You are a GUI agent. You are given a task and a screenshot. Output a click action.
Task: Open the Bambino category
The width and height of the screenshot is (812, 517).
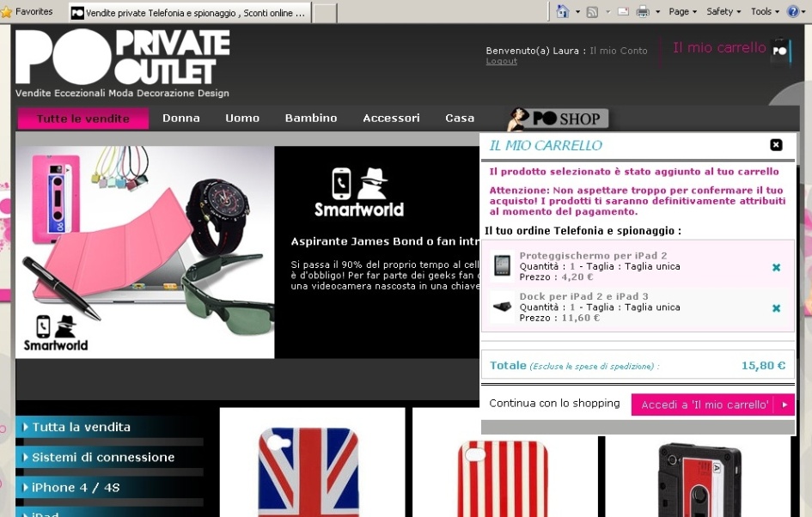311,118
